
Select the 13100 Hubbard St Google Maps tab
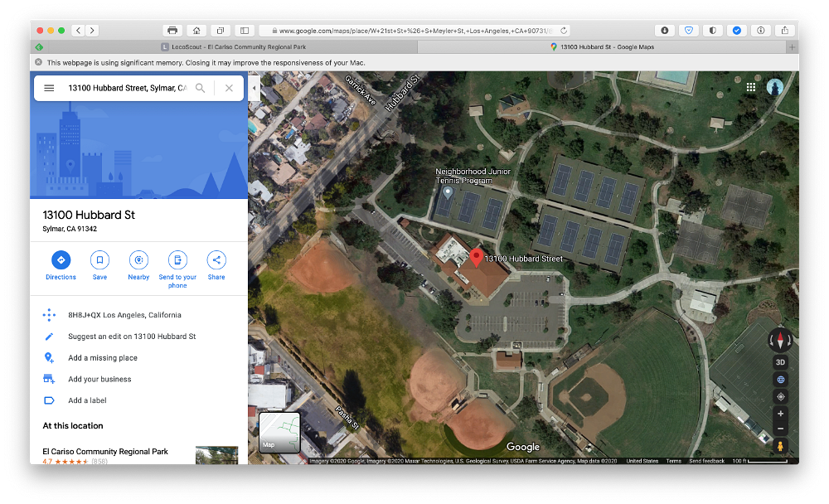pyautogui.click(x=602, y=47)
